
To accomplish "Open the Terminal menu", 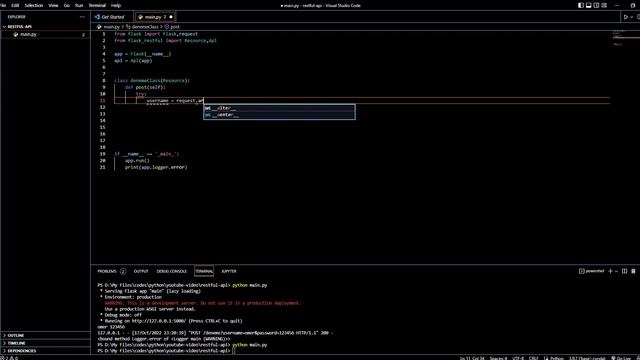I will pyautogui.click(x=97, y=5).
